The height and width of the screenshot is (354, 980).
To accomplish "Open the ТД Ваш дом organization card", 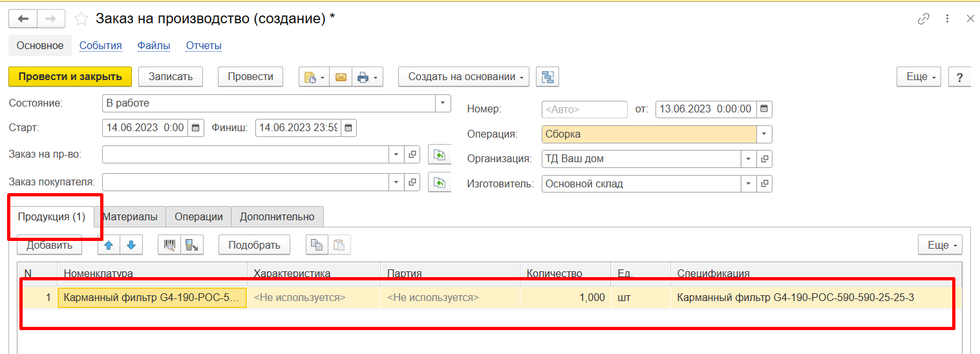I will (x=764, y=159).
